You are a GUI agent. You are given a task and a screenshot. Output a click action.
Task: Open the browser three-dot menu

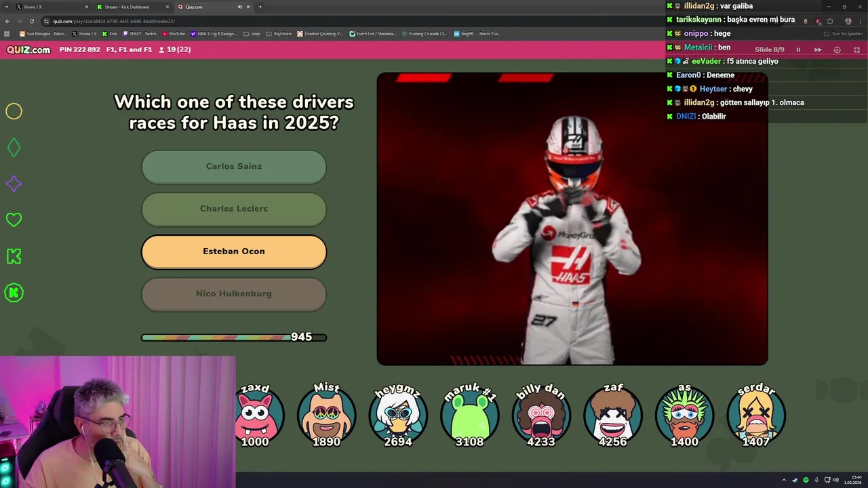click(861, 21)
